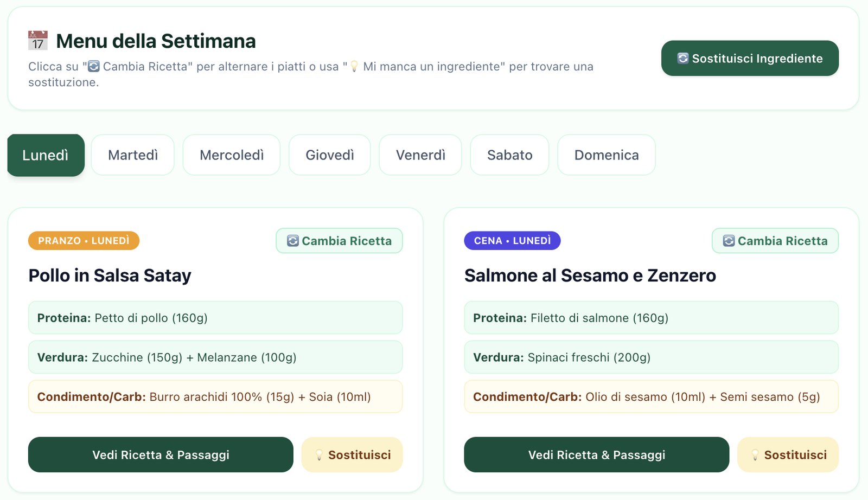This screenshot has width=868, height=500.
Task: Switch to the Martedì tab
Action: (x=133, y=155)
